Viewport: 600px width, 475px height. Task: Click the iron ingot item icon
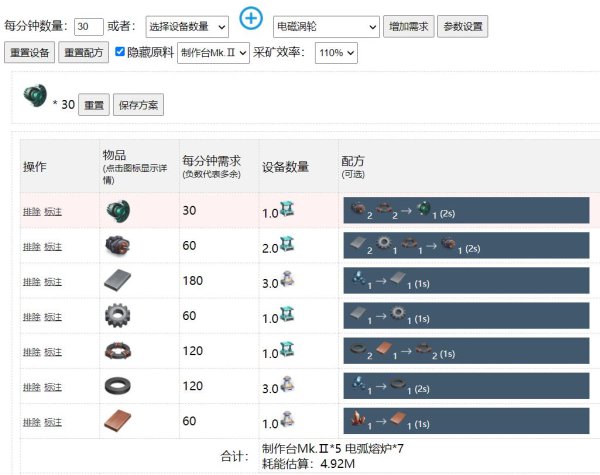118,281
